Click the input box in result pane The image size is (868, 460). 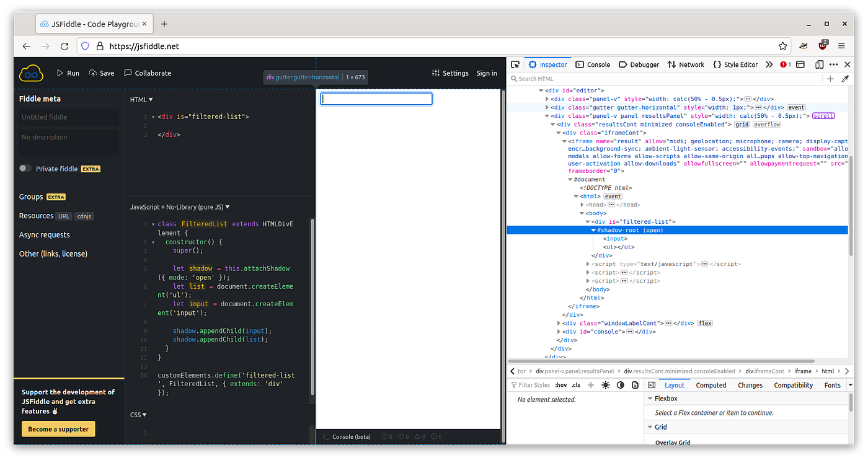click(x=376, y=99)
